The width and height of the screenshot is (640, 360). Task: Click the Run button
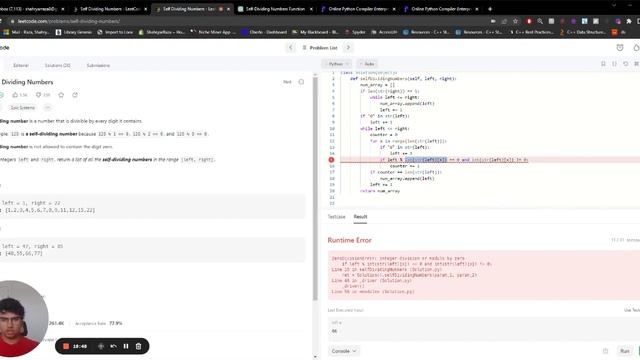pyautogui.click(x=625, y=351)
